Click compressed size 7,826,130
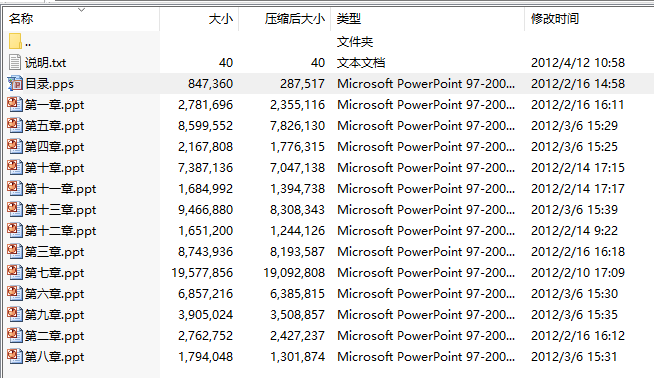This screenshot has width=654, height=378. 297,126
